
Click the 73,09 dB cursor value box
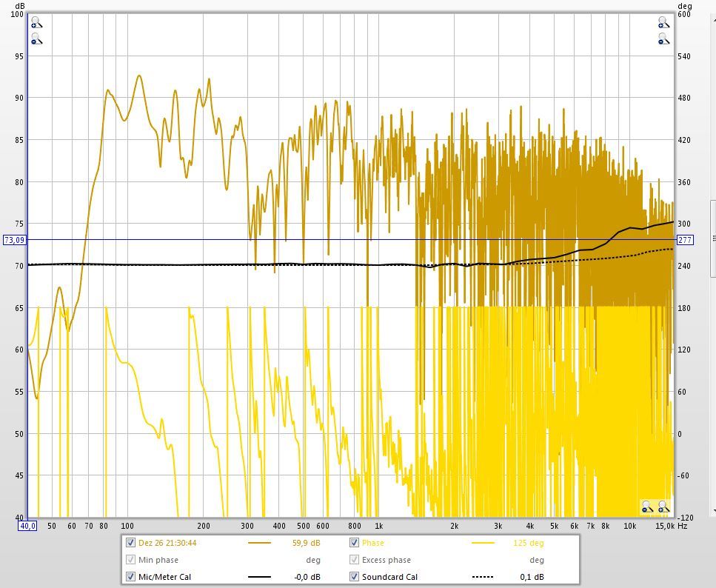click(14, 240)
